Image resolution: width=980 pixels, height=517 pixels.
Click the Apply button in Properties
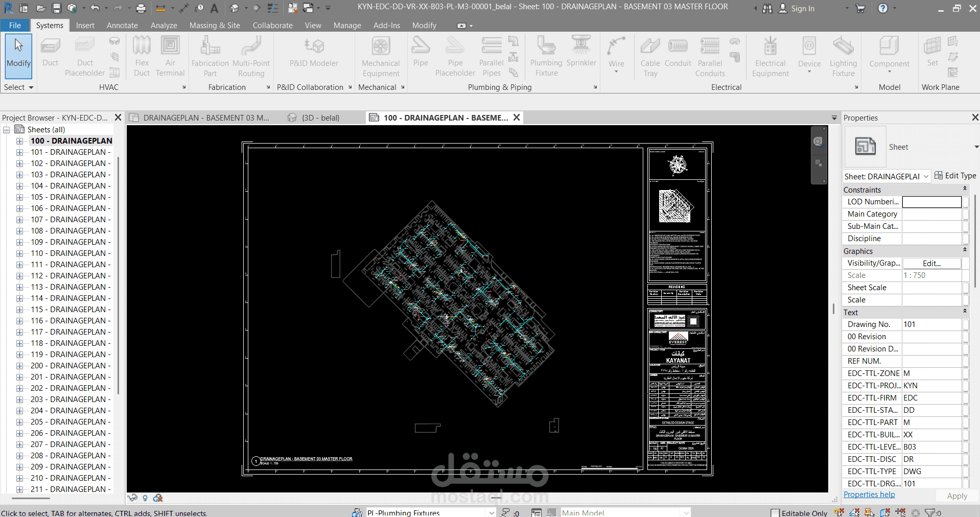956,496
